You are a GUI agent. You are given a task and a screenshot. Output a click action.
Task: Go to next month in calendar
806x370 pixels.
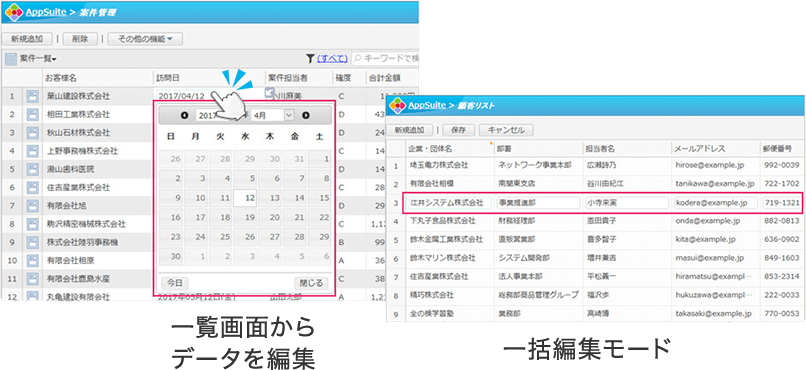[x=306, y=116]
